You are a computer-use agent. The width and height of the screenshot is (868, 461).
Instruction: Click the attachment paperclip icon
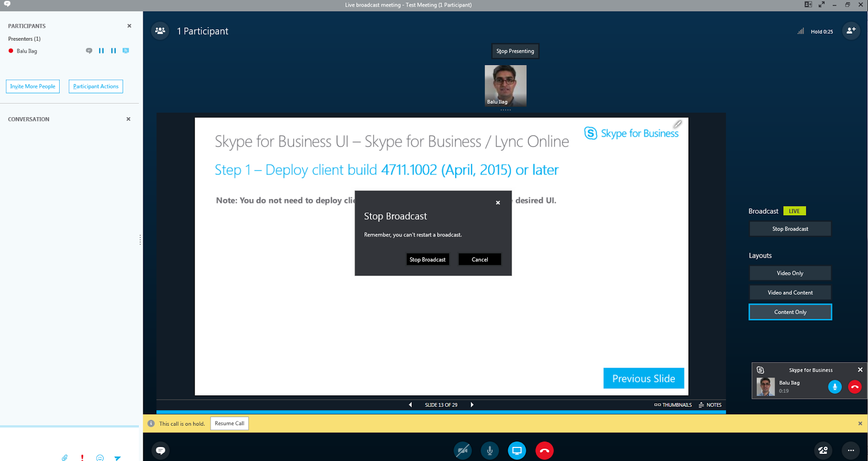[65, 458]
